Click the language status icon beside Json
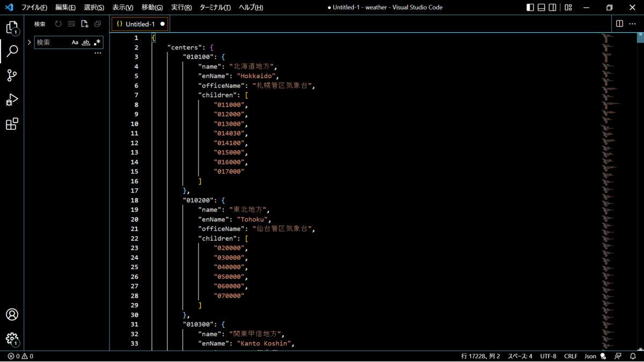The height and width of the screenshot is (362, 644). 603,356
